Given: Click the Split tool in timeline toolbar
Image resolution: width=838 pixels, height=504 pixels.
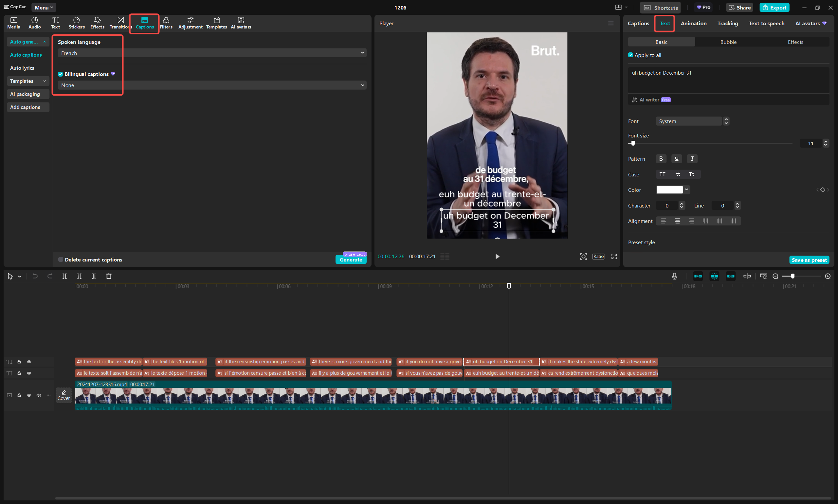Looking at the screenshot, I should click(64, 276).
